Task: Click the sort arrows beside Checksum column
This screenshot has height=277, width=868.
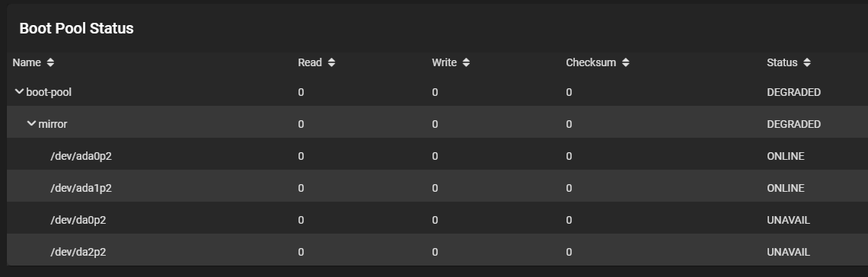Action: click(626, 62)
